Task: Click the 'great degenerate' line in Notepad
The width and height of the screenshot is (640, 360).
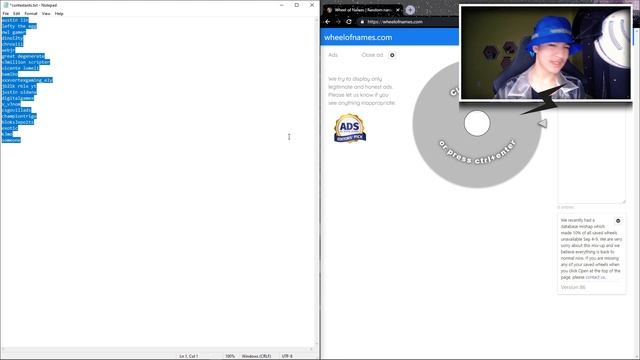Action: (23, 56)
